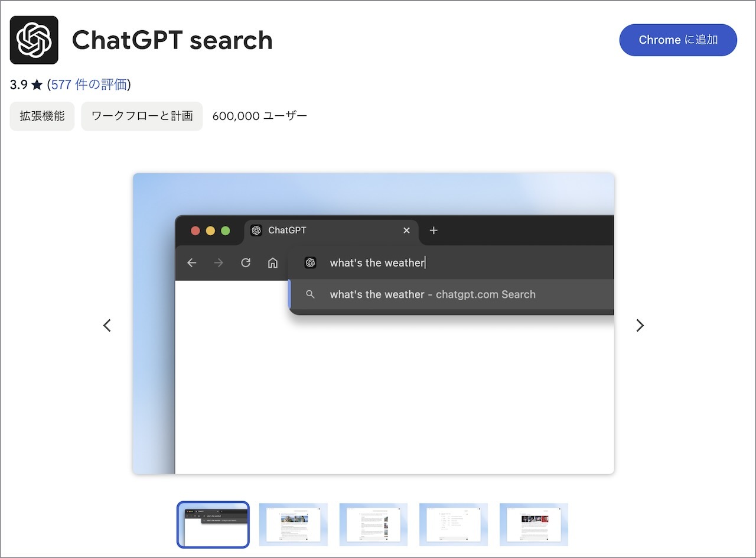756x558 pixels.
Task: Click the 600,000 ユーザー user count text
Action: click(260, 116)
